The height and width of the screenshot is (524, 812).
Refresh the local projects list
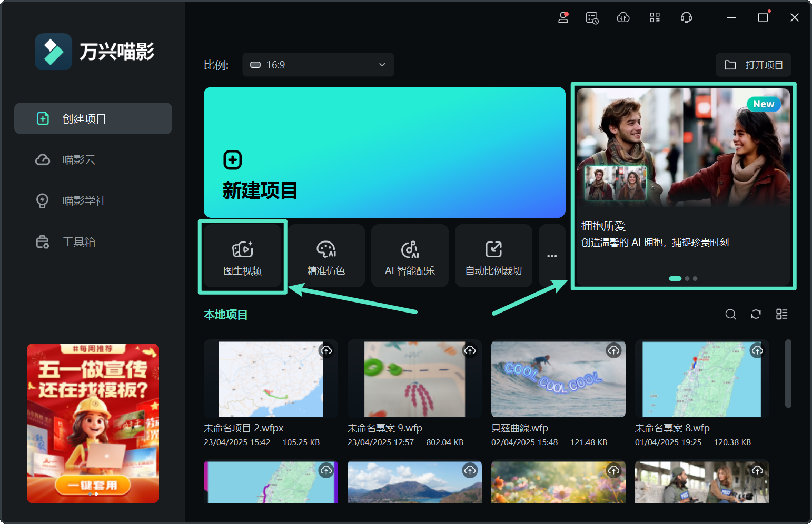pos(756,314)
